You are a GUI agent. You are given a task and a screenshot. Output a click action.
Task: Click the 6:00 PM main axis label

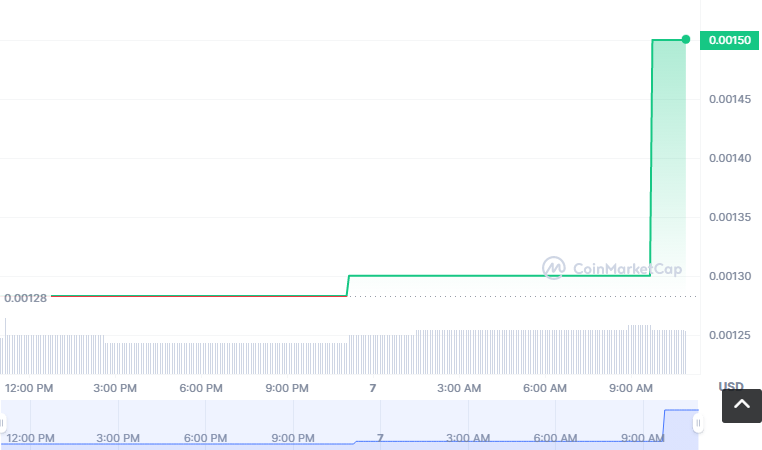(201, 388)
